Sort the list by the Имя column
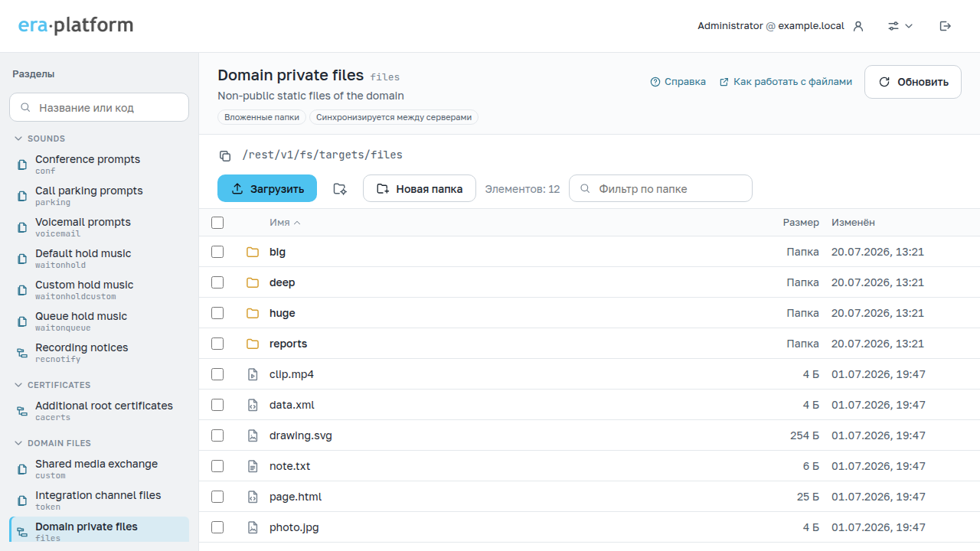The width and height of the screenshot is (980, 551). (x=285, y=223)
